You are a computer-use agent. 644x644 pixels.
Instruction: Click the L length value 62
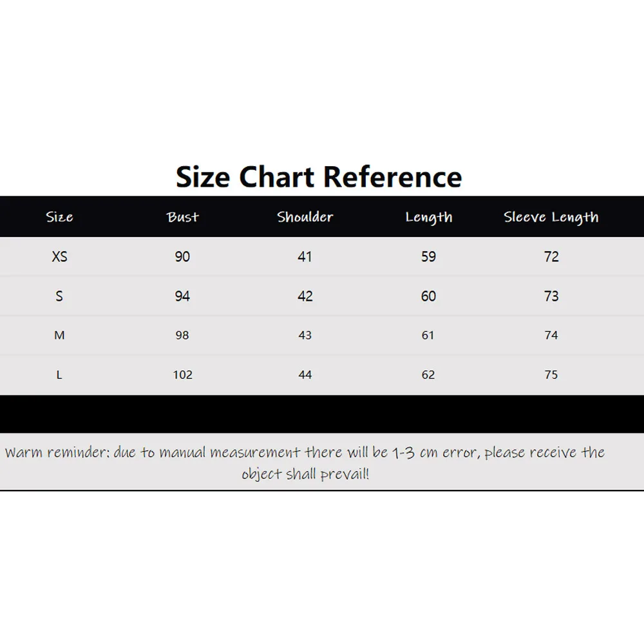coord(428,375)
